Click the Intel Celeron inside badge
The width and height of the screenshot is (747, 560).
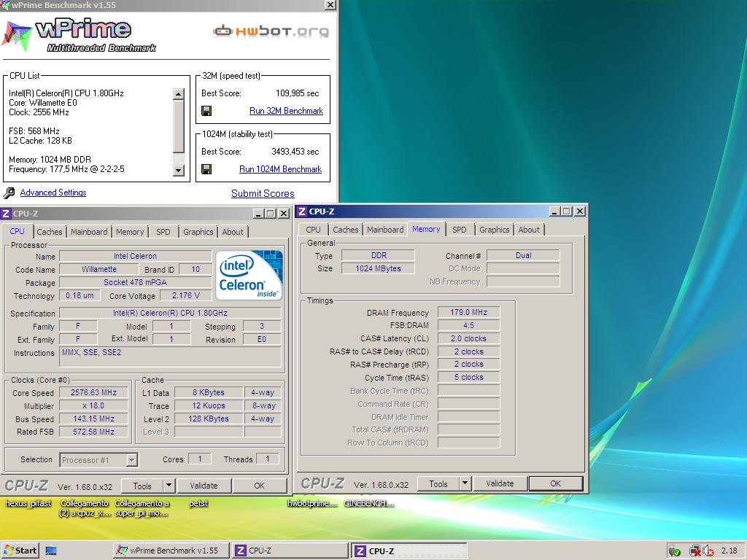tap(249, 275)
